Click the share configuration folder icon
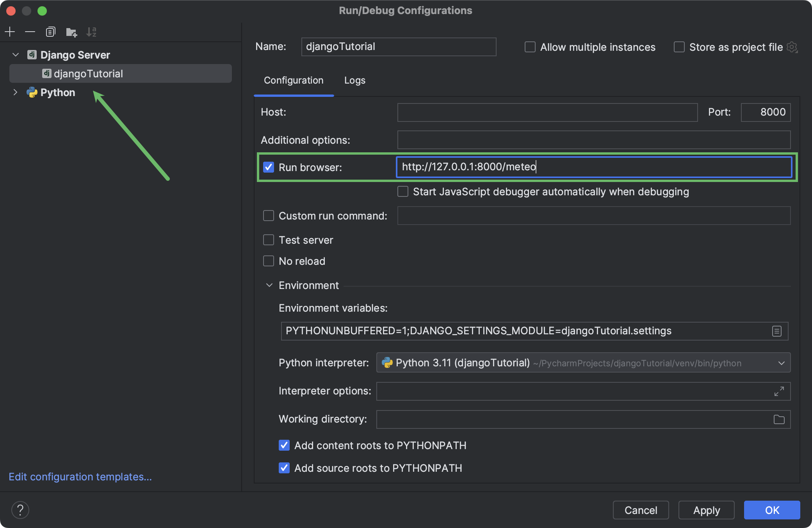The image size is (812, 528). (x=70, y=32)
